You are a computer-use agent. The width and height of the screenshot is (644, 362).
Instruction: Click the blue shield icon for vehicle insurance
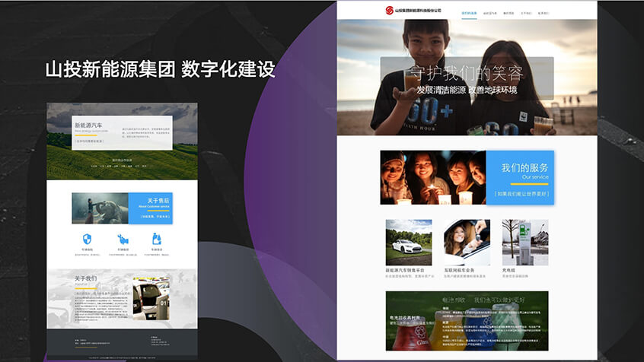87,239
